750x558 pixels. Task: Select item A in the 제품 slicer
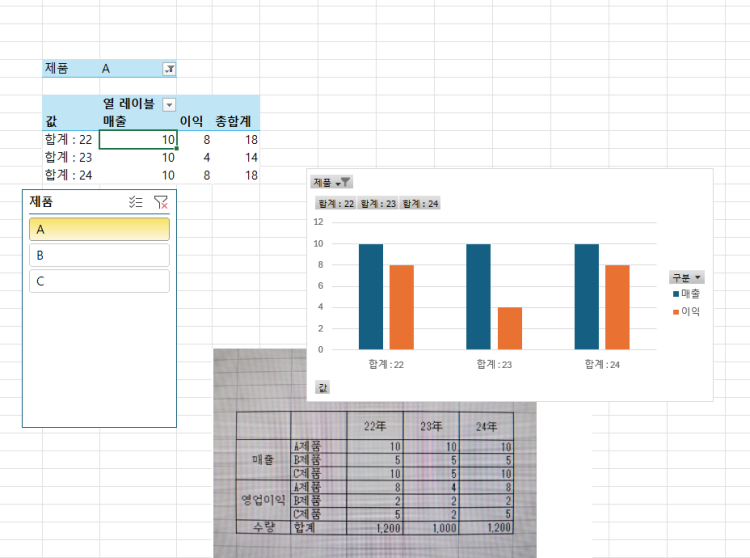coord(99,229)
